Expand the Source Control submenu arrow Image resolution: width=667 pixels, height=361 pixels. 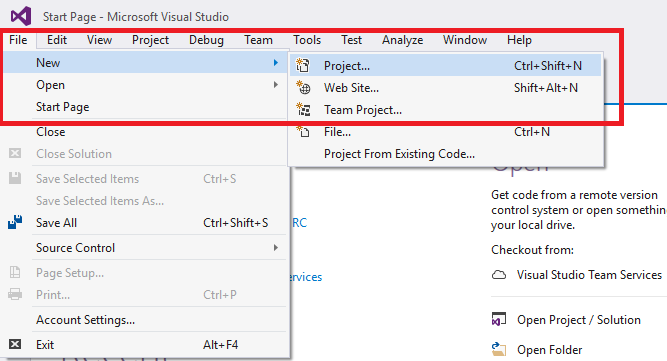point(276,247)
